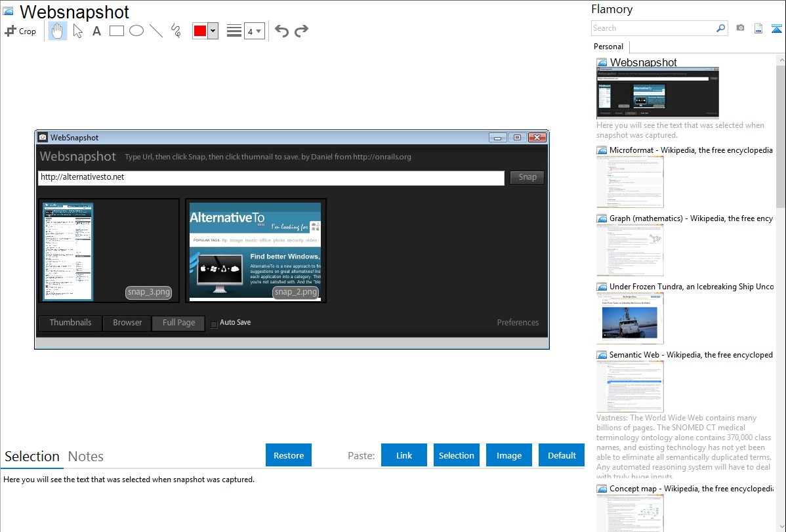Click the line thickness icon
Image resolution: width=786 pixels, height=532 pixels.
(x=234, y=31)
